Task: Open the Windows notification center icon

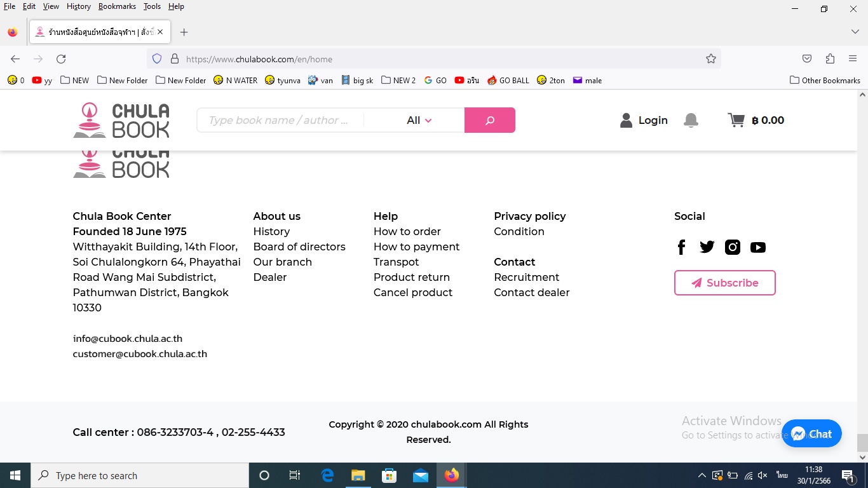Action: (847, 475)
